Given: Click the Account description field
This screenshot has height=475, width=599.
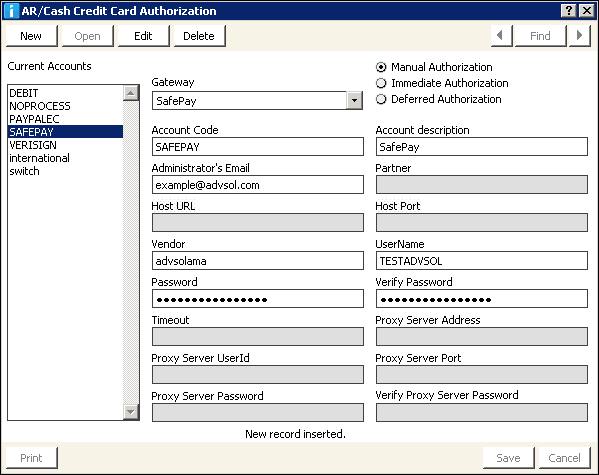Looking at the screenshot, I should tap(482, 147).
